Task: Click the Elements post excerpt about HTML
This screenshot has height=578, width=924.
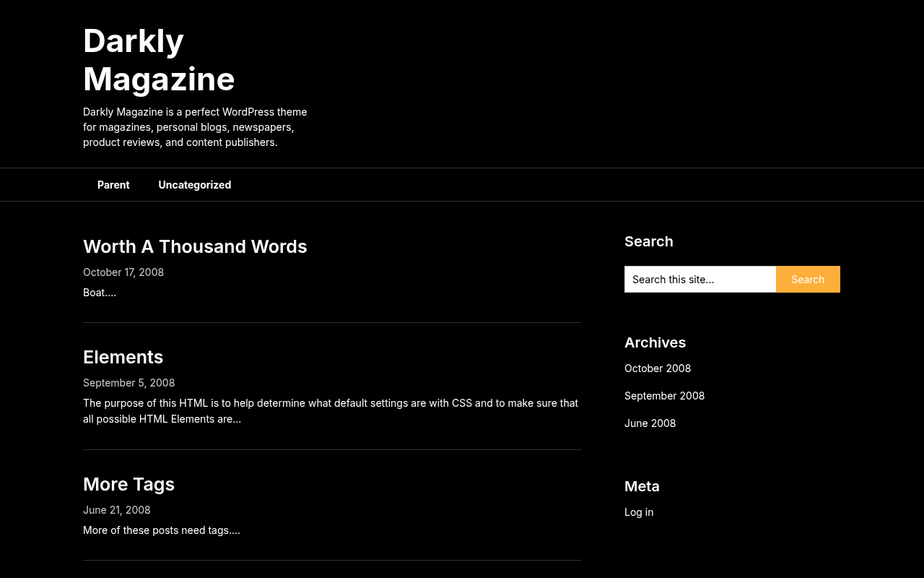Action: coord(331,411)
